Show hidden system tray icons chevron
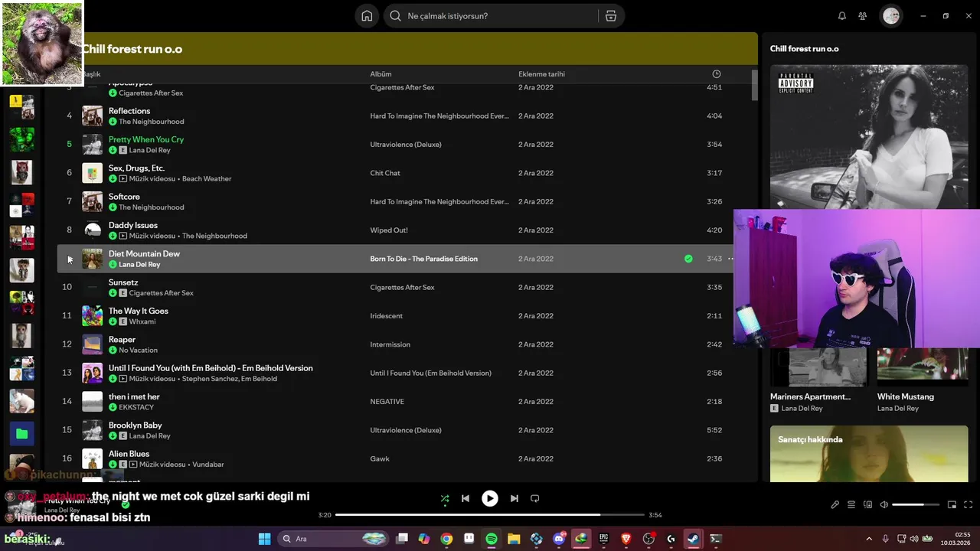The height and width of the screenshot is (551, 980). click(869, 539)
